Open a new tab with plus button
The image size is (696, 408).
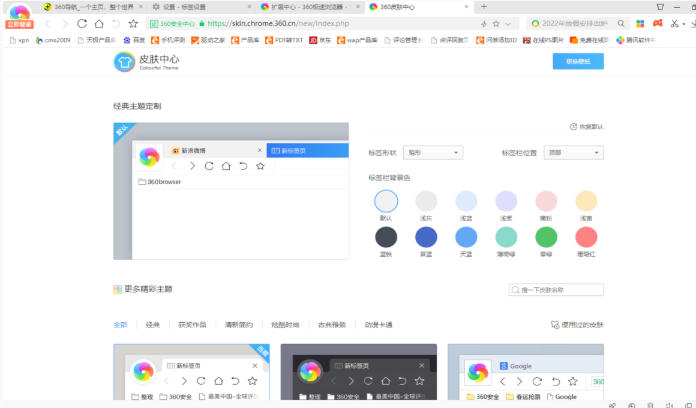point(484,7)
